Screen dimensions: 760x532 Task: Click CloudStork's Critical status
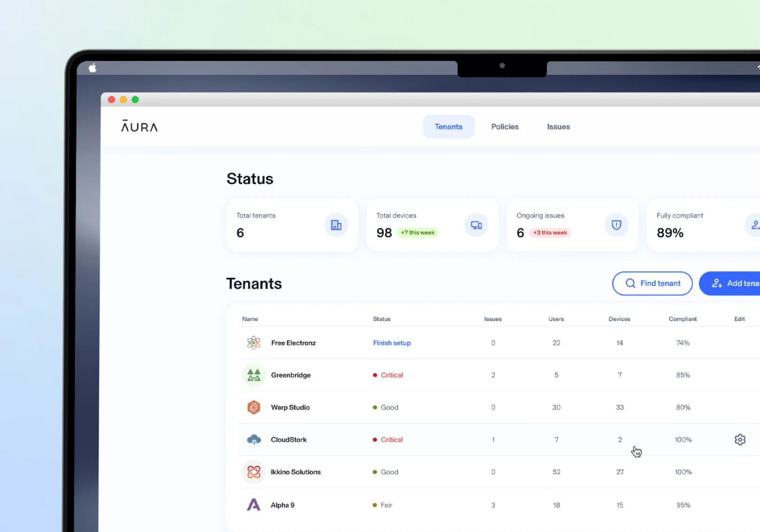click(388, 440)
